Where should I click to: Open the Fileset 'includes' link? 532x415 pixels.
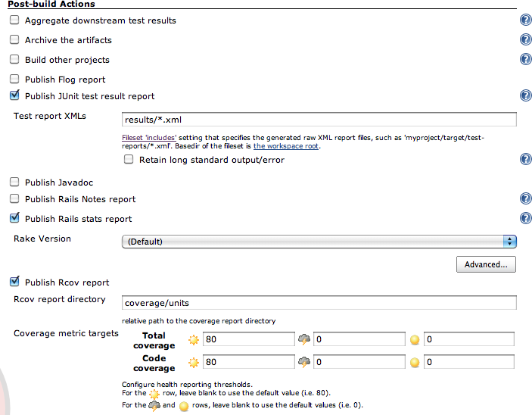(x=149, y=138)
